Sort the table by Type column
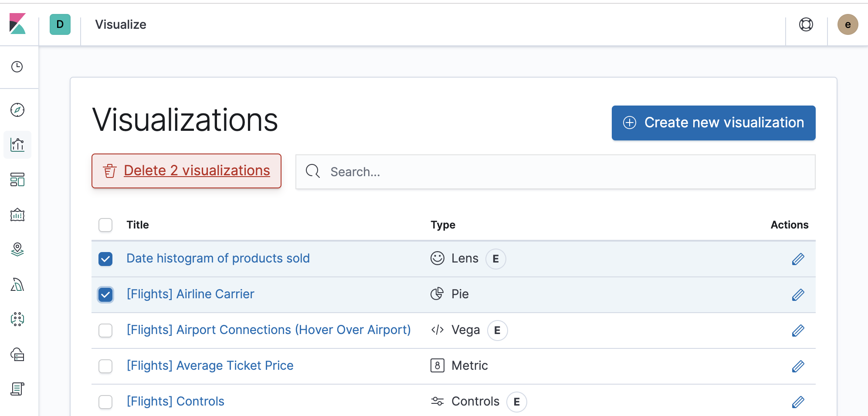Image resolution: width=868 pixels, height=416 pixels. point(443,225)
